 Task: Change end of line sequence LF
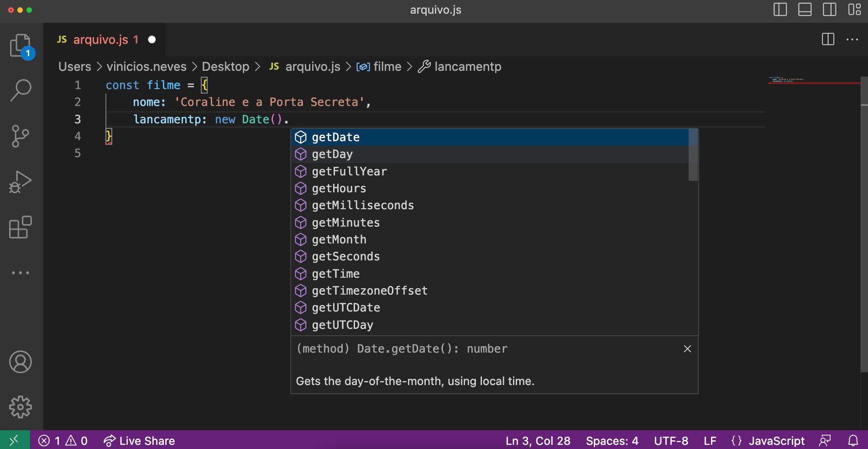(710, 441)
